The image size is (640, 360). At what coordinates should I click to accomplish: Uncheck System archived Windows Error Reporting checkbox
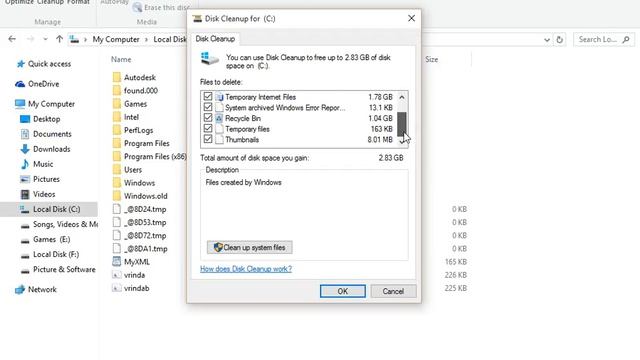(208, 107)
